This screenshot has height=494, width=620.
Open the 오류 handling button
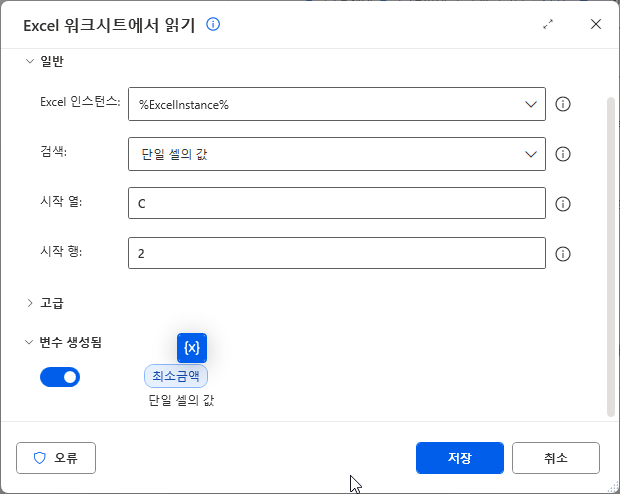(x=56, y=458)
